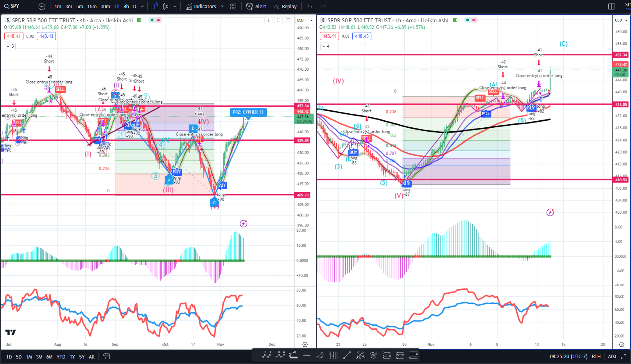The height and width of the screenshot is (364, 631).
Task: Create an Alert
Action: click(256, 7)
